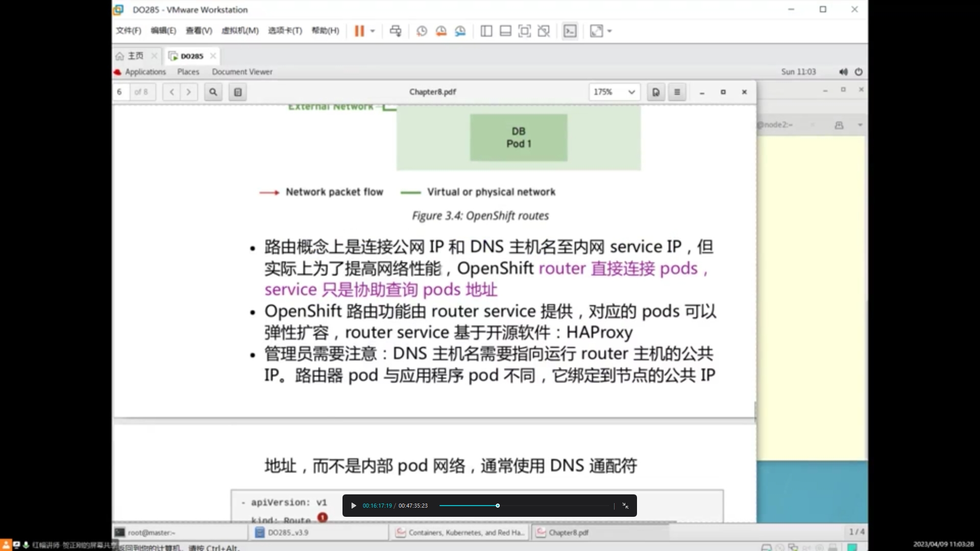980x551 pixels.
Task: Switch to Chapter8.pdf taskbar window
Action: coord(600,532)
